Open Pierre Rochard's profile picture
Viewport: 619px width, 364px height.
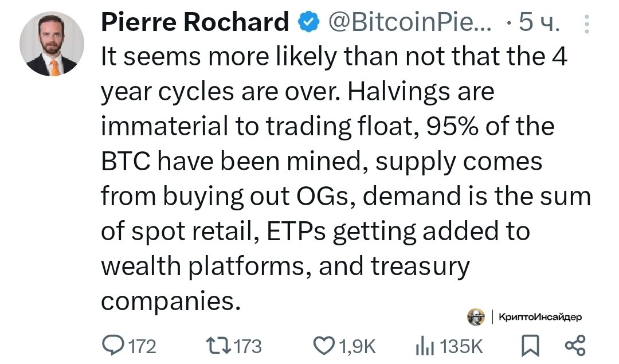tap(52, 44)
